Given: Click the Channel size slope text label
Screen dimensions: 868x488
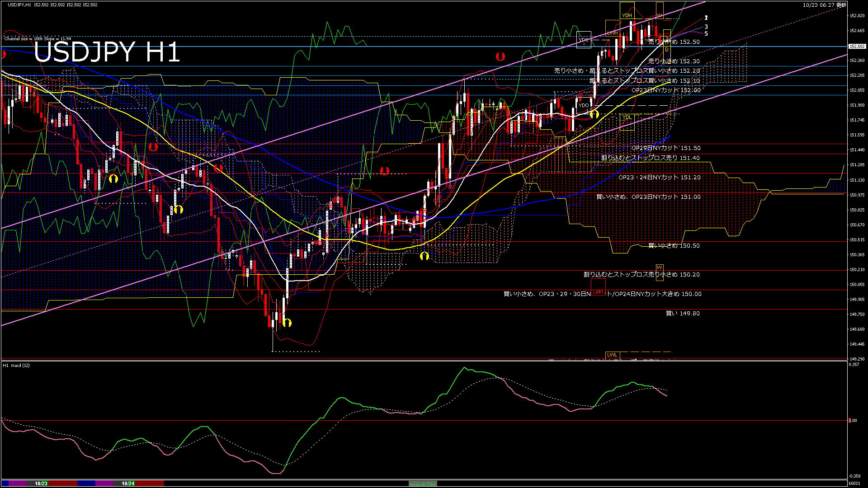Looking at the screenshot, I should [38, 38].
